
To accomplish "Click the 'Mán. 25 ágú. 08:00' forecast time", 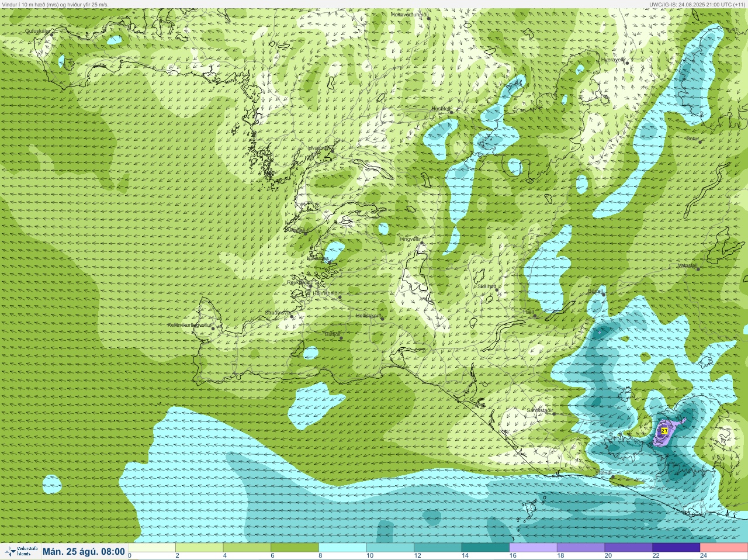I will coord(84,551).
